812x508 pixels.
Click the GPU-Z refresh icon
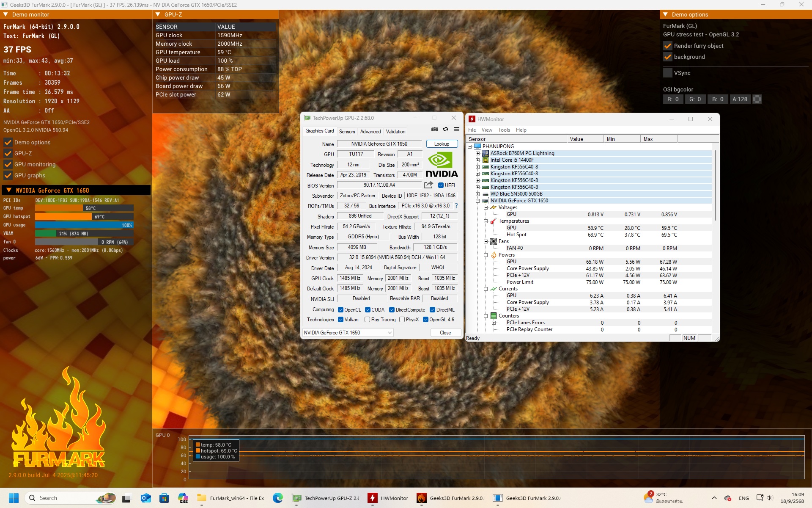tap(445, 130)
